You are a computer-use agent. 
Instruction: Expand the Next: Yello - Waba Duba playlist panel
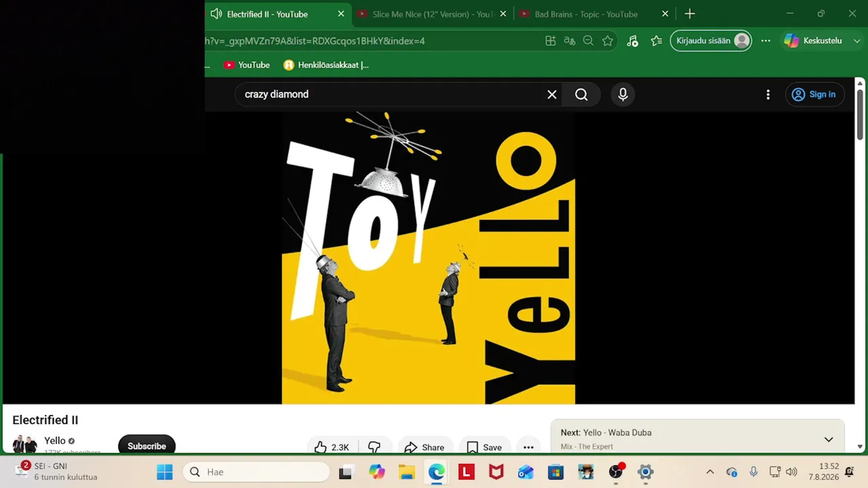pos(829,439)
